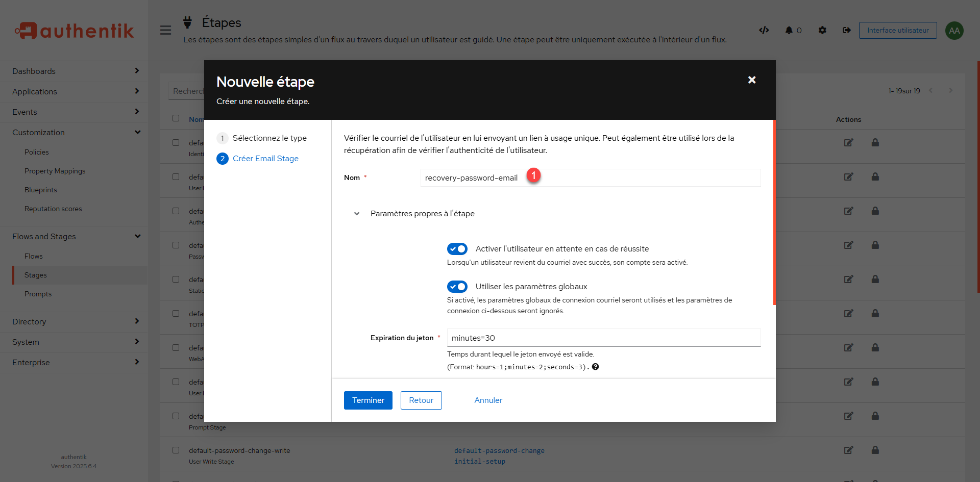The height and width of the screenshot is (482, 980).
Task: Check the default-password-change-write row checkbox
Action: [176, 450]
